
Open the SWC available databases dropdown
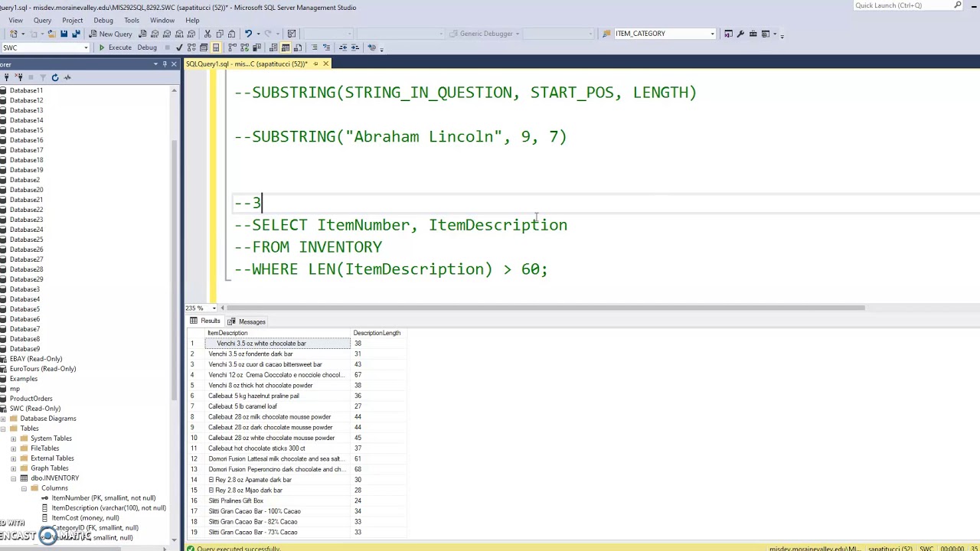[x=86, y=47]
